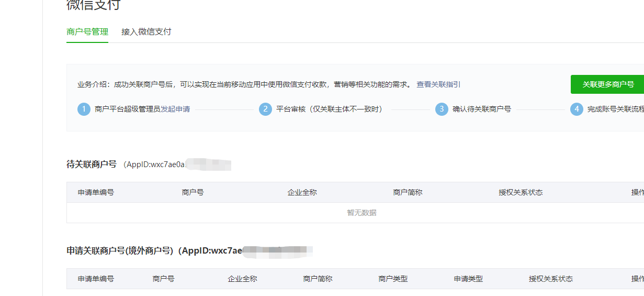Click step 1 number circle icon
Viewport: 644px width, 296px height.
[x=84, y=109]
